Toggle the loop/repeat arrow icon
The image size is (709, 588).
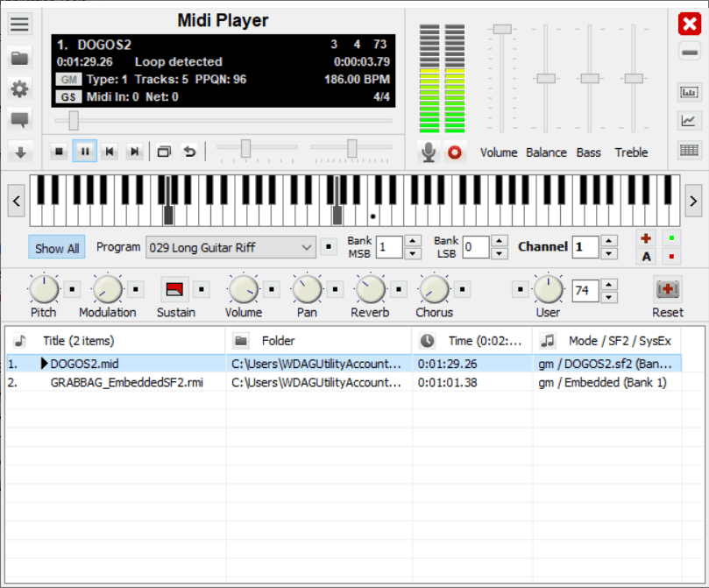coord(190,152)
